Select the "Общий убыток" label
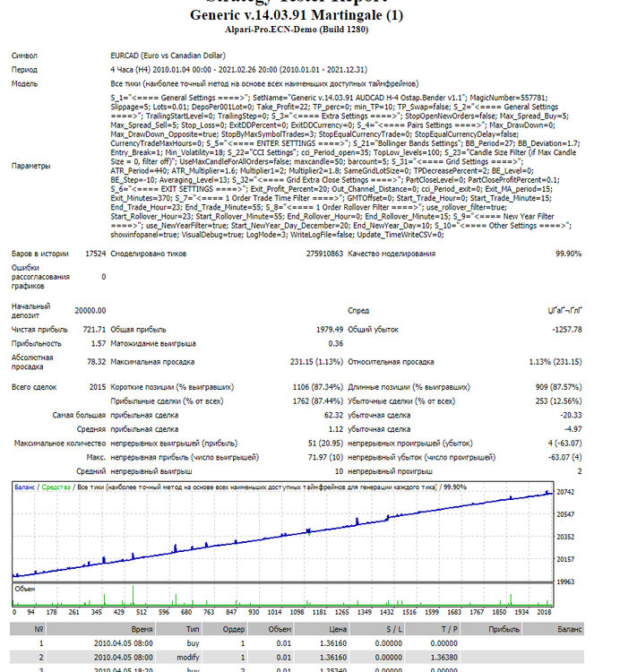The image size is (620, 672). (374, 330)
